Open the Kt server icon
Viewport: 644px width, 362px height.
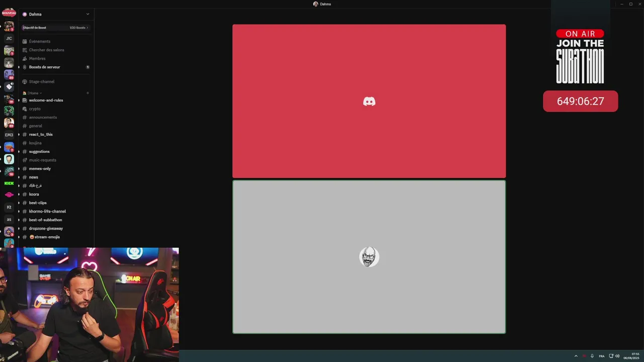[9, 207]
